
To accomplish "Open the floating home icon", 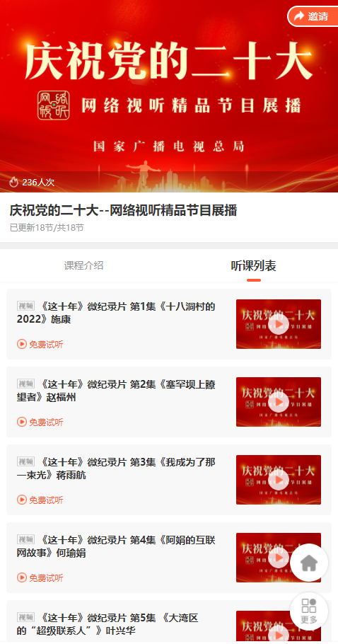I will click(309, 563).
